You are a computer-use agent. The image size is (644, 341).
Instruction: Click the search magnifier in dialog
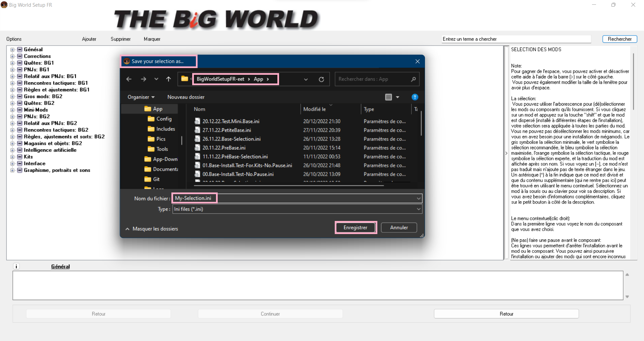413,79
